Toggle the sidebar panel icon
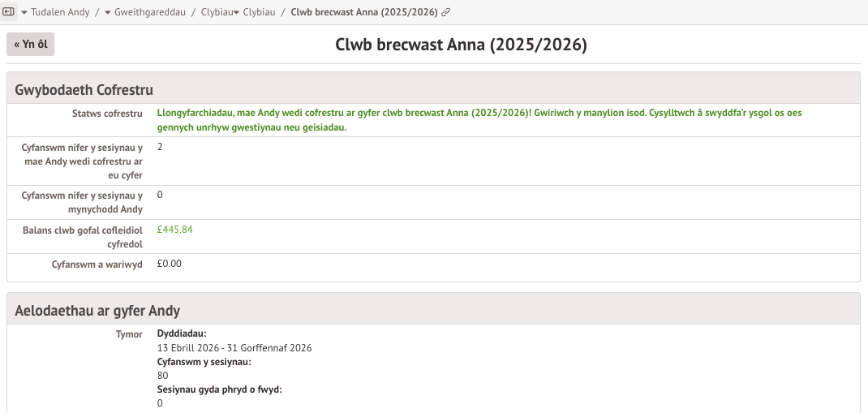This screenshot has height=413, width=868. (x=10, y=12)
